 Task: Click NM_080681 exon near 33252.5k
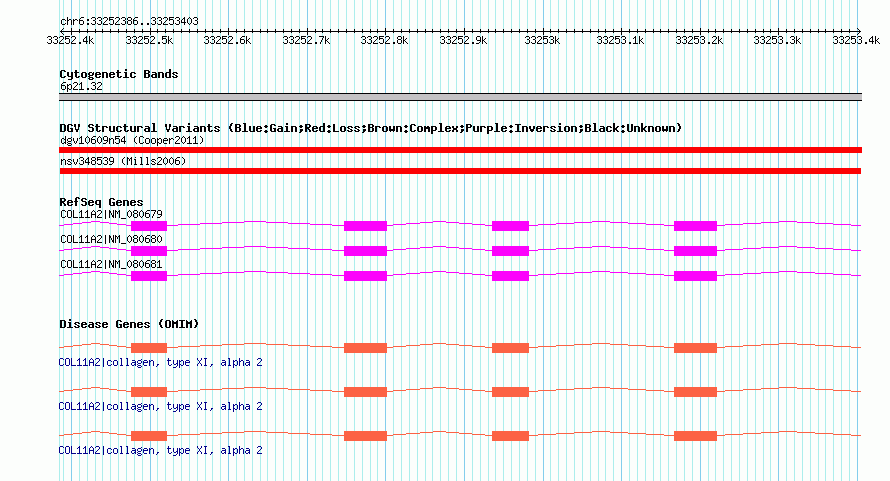(149, 276)
